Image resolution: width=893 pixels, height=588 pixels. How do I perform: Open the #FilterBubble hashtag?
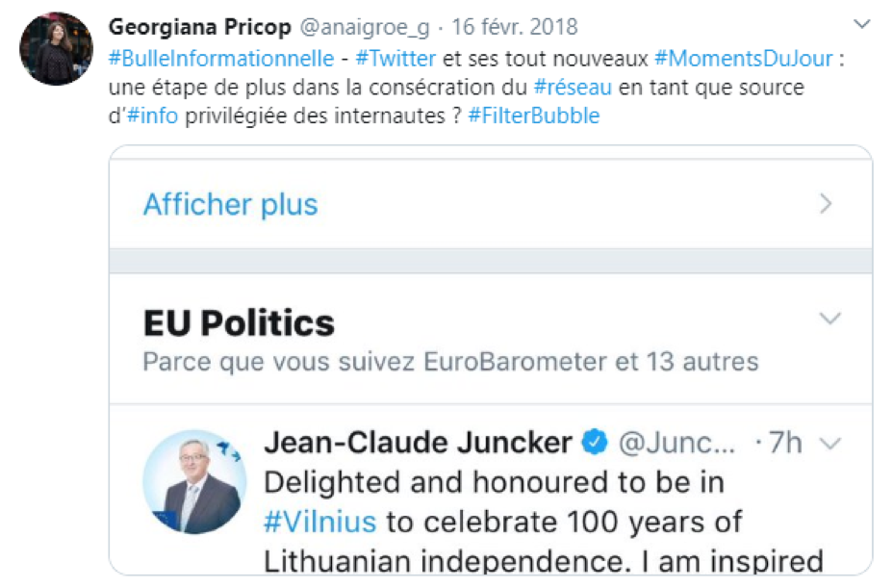[533, 116]
